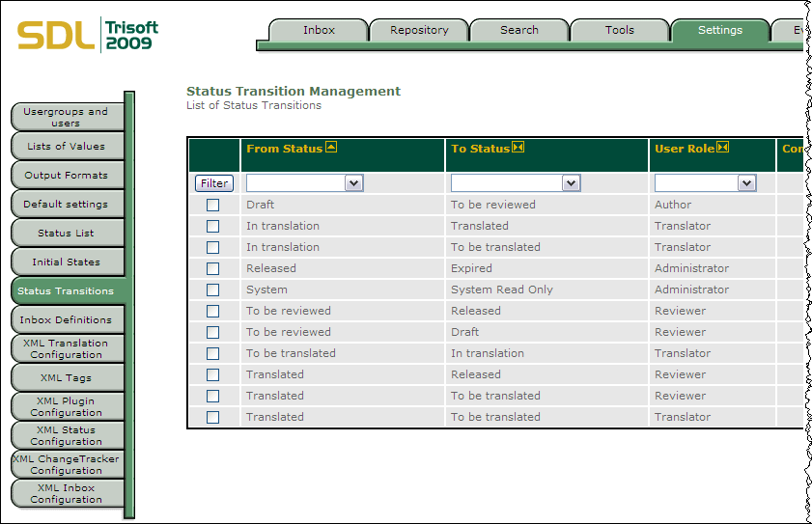Open the User Role filter dropdown

pos(705,183)
